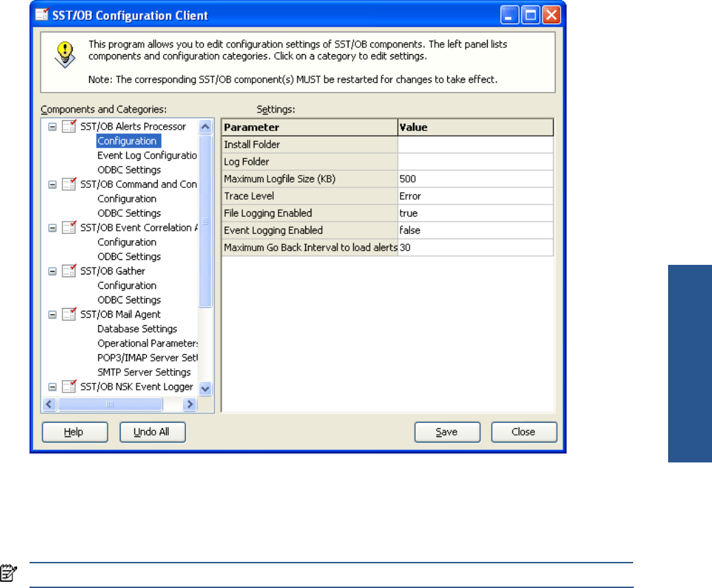
Task: Click the SST/OB Event Correlation component icon
Action: click(69, 228)
